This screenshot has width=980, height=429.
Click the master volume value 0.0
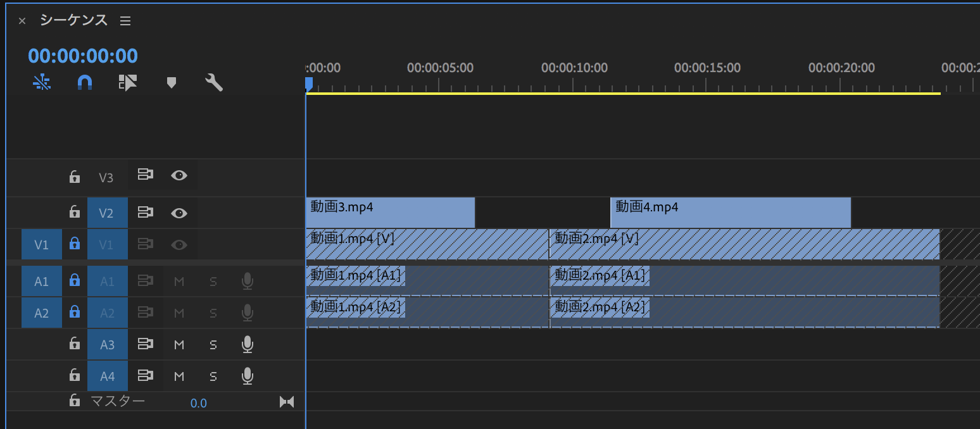tap(199, 403)
